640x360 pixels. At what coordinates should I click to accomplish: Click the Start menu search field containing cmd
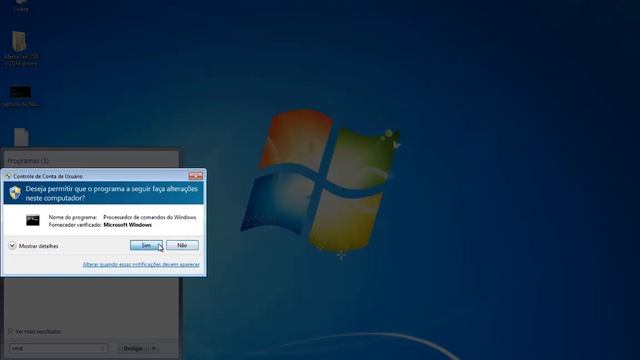tap(58, 348)
